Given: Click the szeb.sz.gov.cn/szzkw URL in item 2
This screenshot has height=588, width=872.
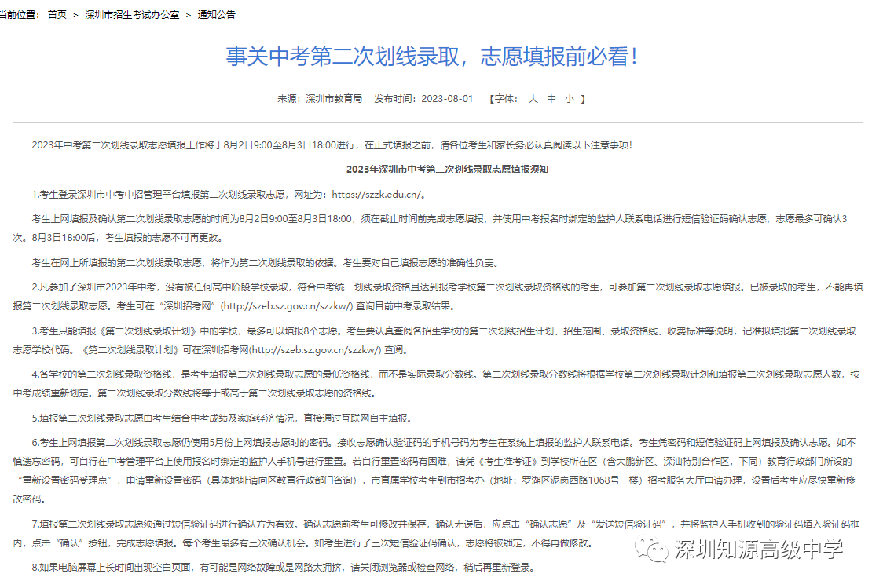Looking at the screenshot, I should (x=287, y=306).
